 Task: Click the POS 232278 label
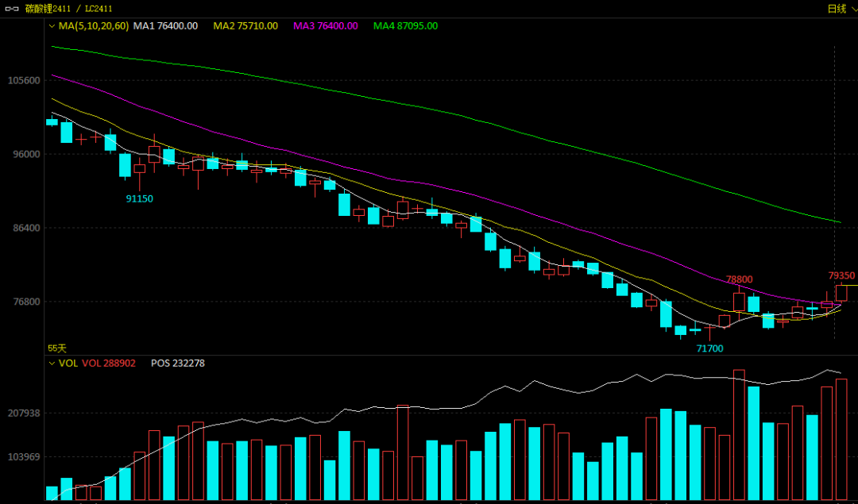point(178,364)
